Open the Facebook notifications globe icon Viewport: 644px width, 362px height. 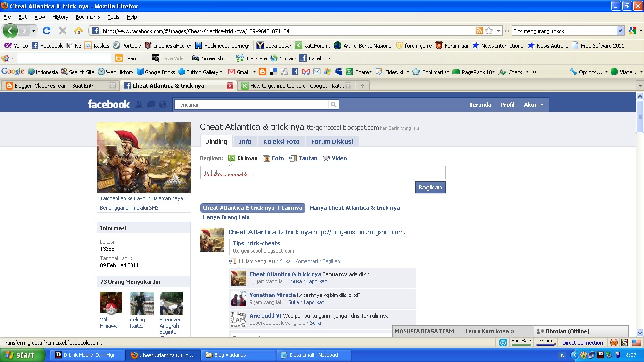pos(163,105)
